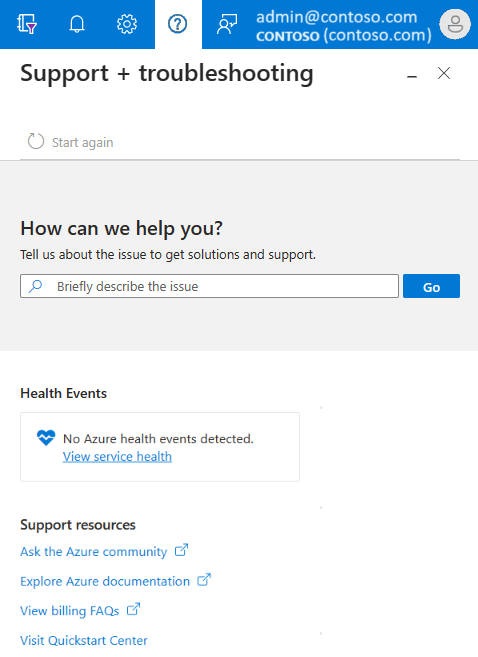Click the Start again refresh icon
The image size is (478, 657).
pyautogui.click(x=36, y=142)
